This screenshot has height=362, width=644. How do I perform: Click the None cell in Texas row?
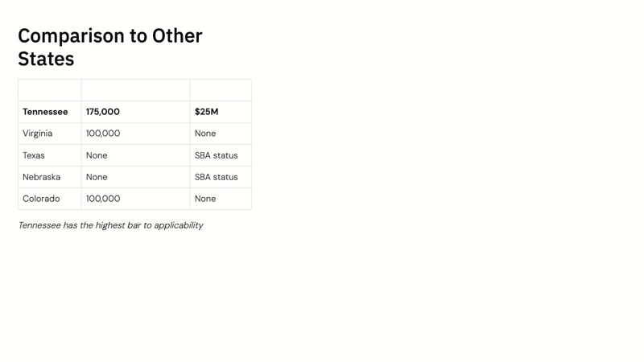pyautogui.click(x=97, y=155)
